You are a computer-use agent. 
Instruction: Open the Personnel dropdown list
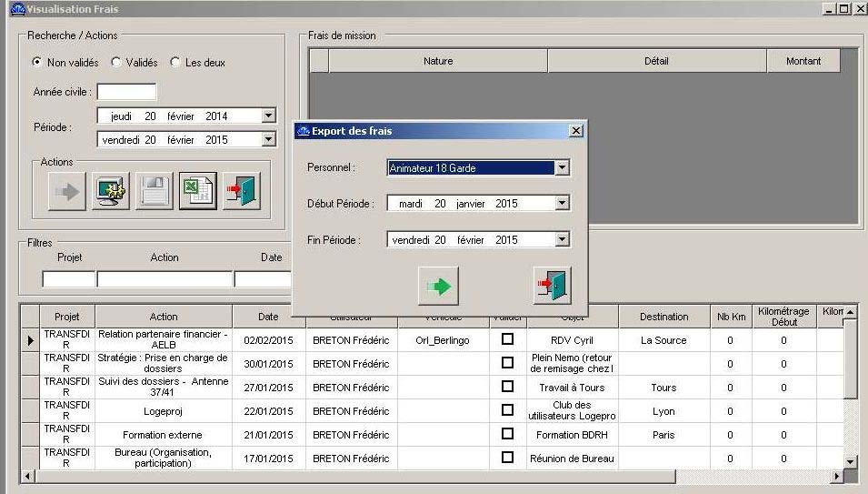562,168
